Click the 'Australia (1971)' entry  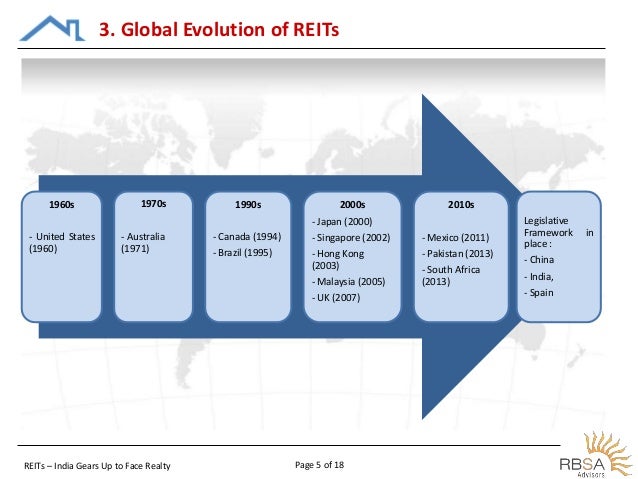[x=143, y=243]
